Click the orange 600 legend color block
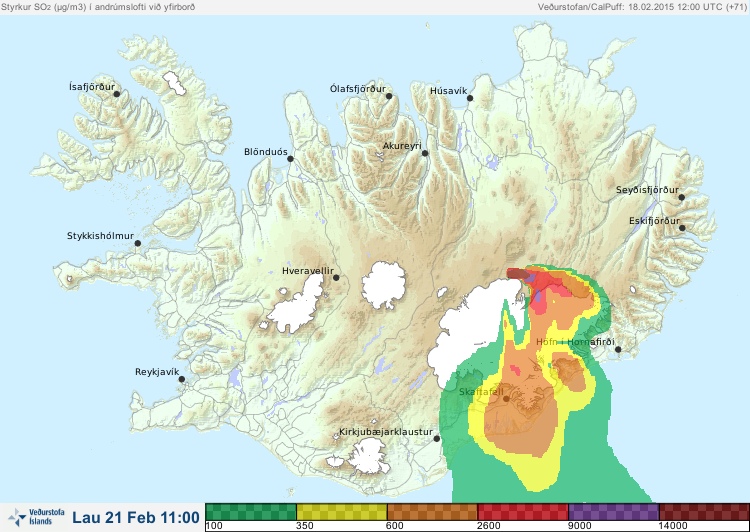The height and width of the screenshot is (532, 750). click(432, 512)
